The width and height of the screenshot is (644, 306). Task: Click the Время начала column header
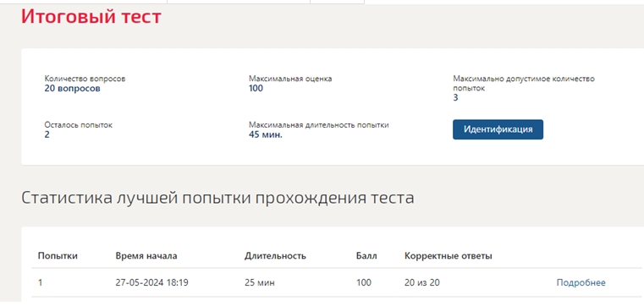point(146,256)
